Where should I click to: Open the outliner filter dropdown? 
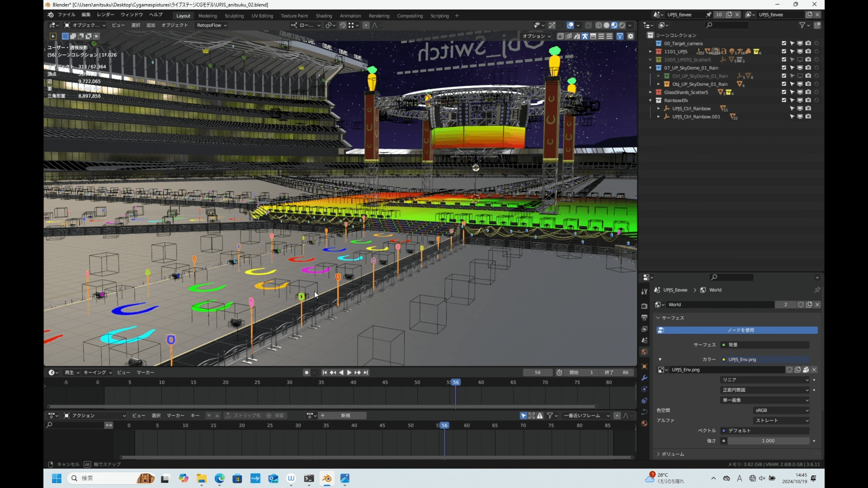804,25
